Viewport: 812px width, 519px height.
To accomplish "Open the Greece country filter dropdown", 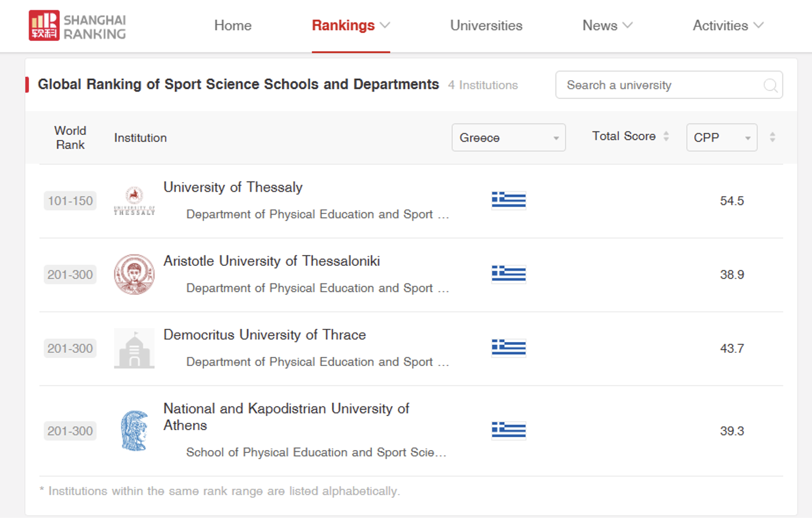I will point(508,138).
